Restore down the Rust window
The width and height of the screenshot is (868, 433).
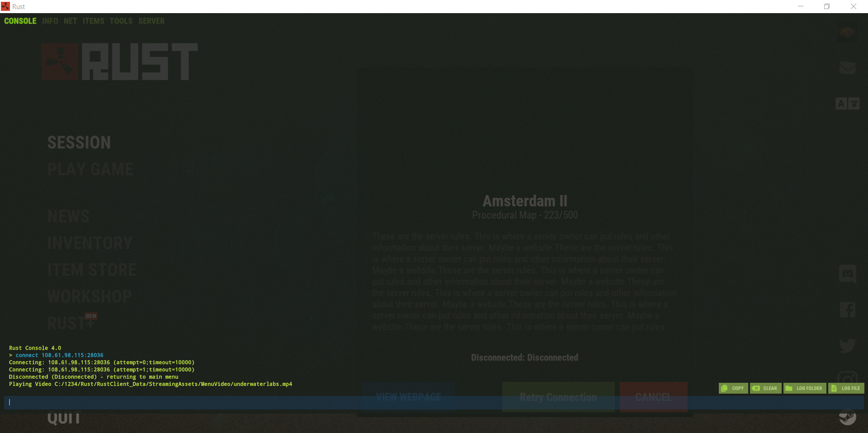[x=827, y=6]
